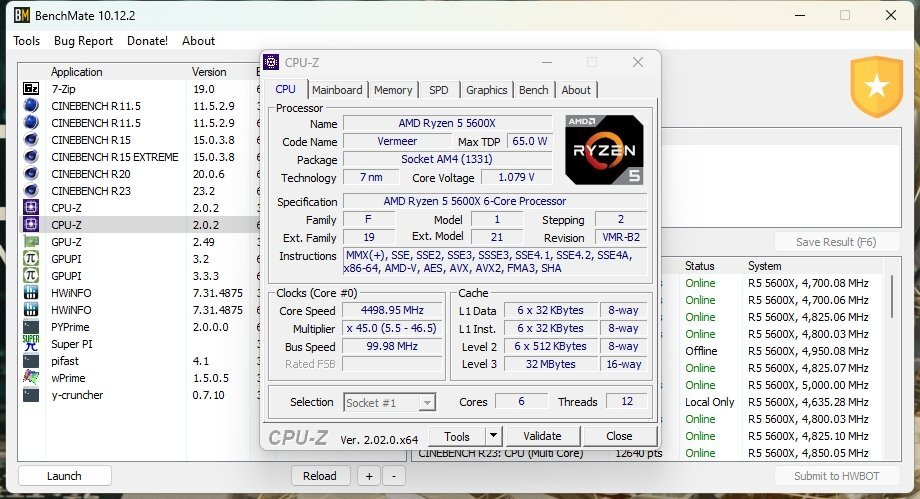Screen dimensions: 920x499
Task: Select the R5 5600X, 4,635.28 MHz result
Action: pyautogui.click(x=808, y=402)
